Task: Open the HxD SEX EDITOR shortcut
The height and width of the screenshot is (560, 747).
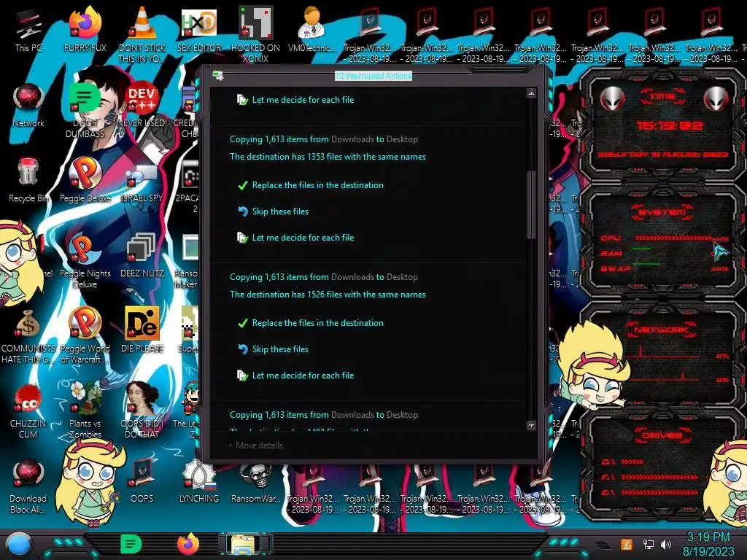Action: click(x=198, y=29)
